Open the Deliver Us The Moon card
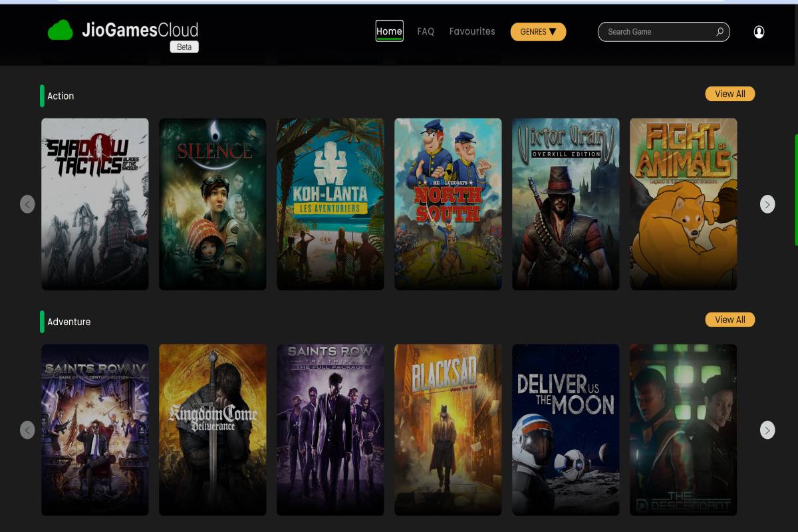The width and height of the screenshot is (798, 532). coord(566,430)
